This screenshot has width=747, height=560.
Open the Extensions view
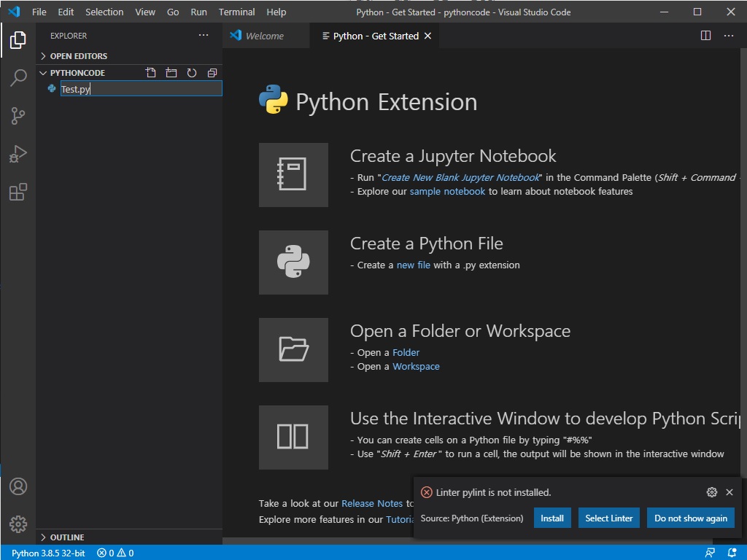[x=18, y=192]
